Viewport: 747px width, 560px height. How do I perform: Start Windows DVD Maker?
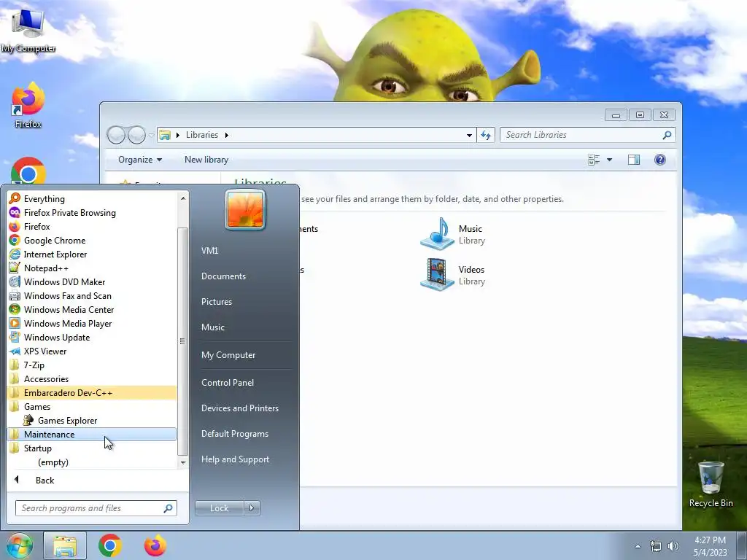point(92,282)
